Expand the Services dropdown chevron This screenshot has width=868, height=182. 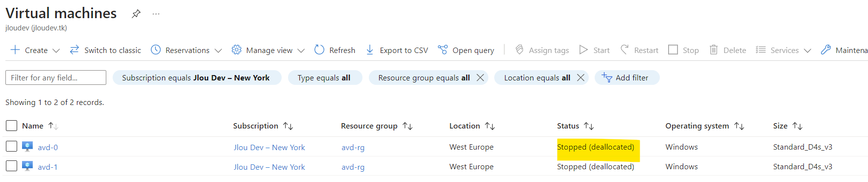807,51
